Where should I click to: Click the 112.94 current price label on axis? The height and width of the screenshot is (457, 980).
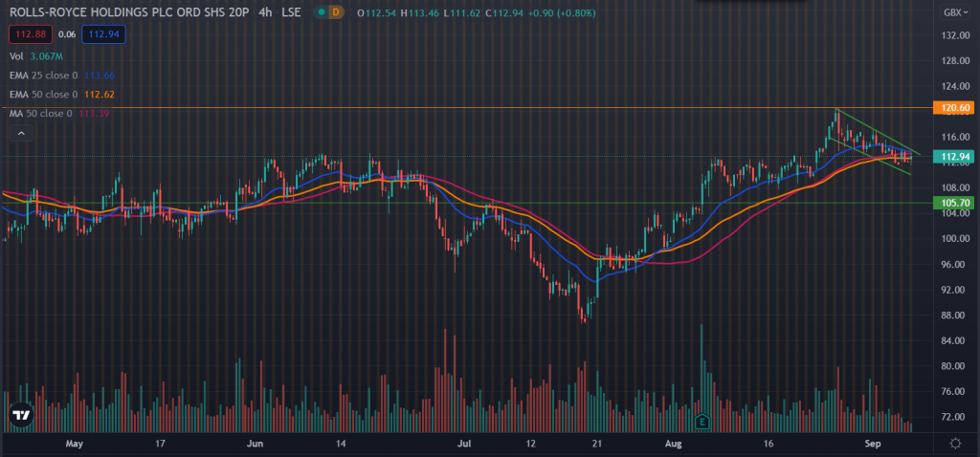click(954, 156)
